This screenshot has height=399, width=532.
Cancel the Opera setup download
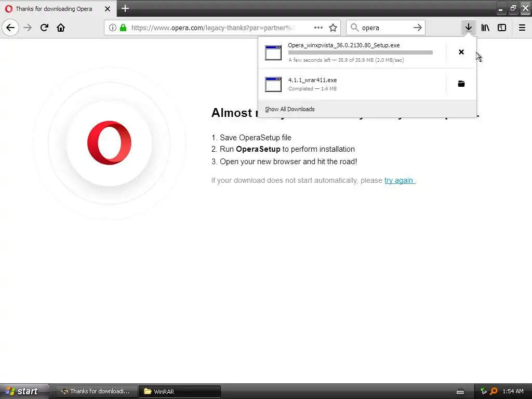[x=461, y=52]
